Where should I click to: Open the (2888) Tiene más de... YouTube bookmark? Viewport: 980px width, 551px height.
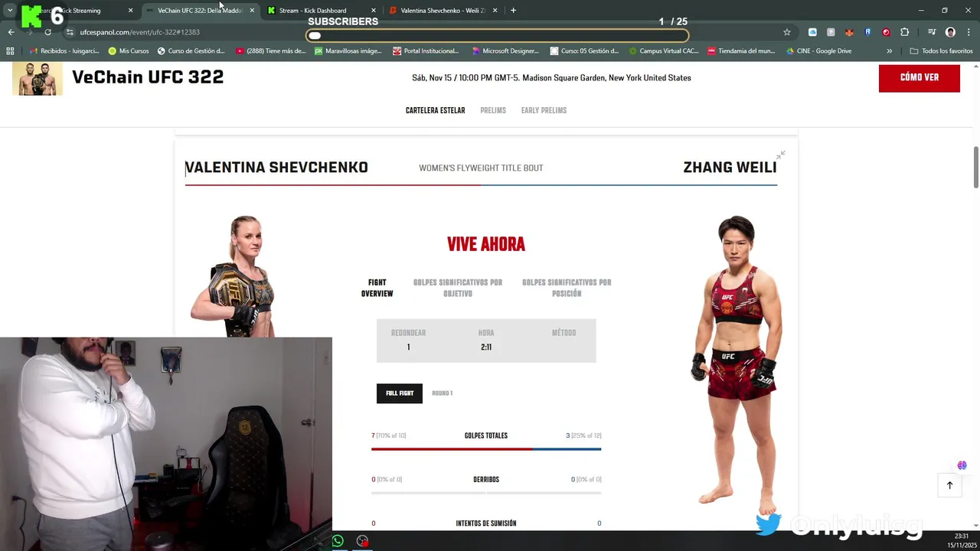pos(270,51)
